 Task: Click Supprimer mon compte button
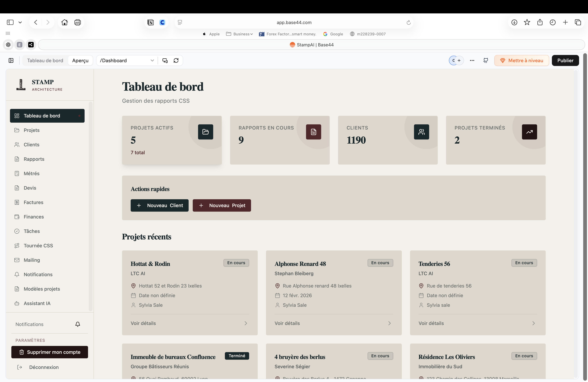50,352
